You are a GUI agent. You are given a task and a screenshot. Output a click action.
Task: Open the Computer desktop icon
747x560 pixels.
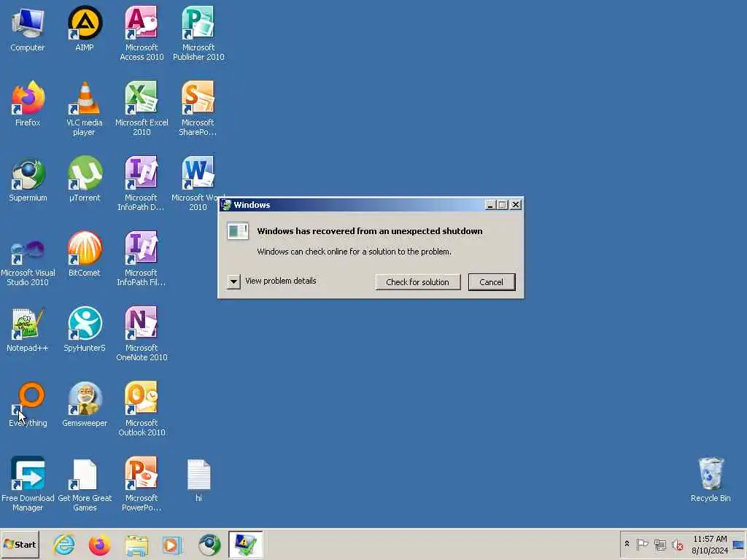(28, 28)
